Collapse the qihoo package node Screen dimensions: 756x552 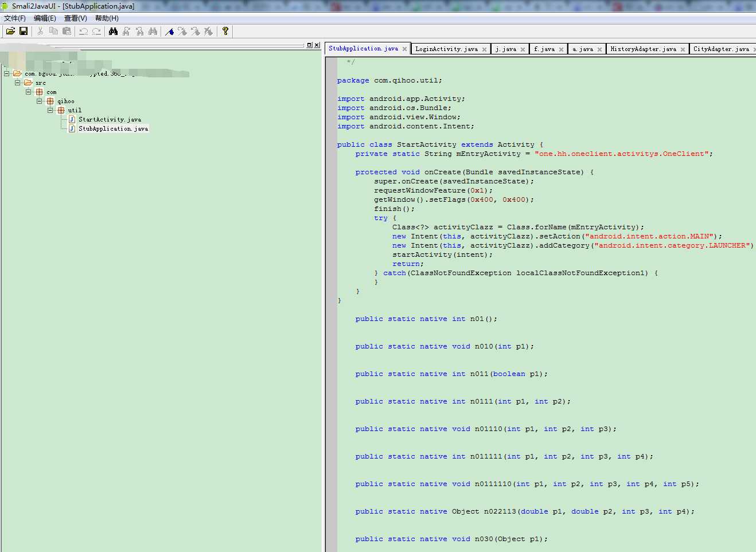point(39,101)
